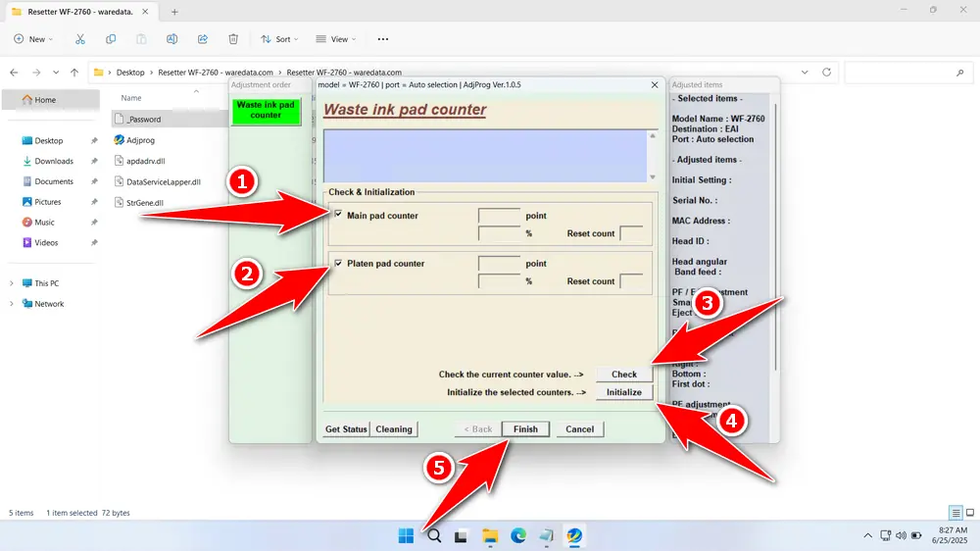Open recent locations dropdown arrow

[x=56, y=73]
